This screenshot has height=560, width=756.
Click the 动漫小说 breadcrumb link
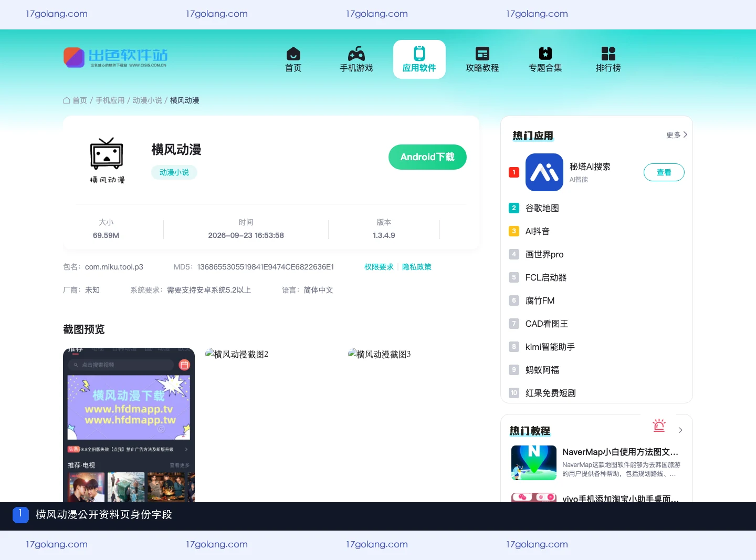tap(148, 100)
